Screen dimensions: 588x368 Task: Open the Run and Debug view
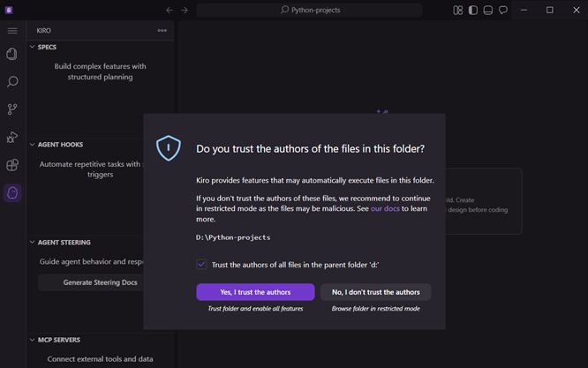point(12,137)
